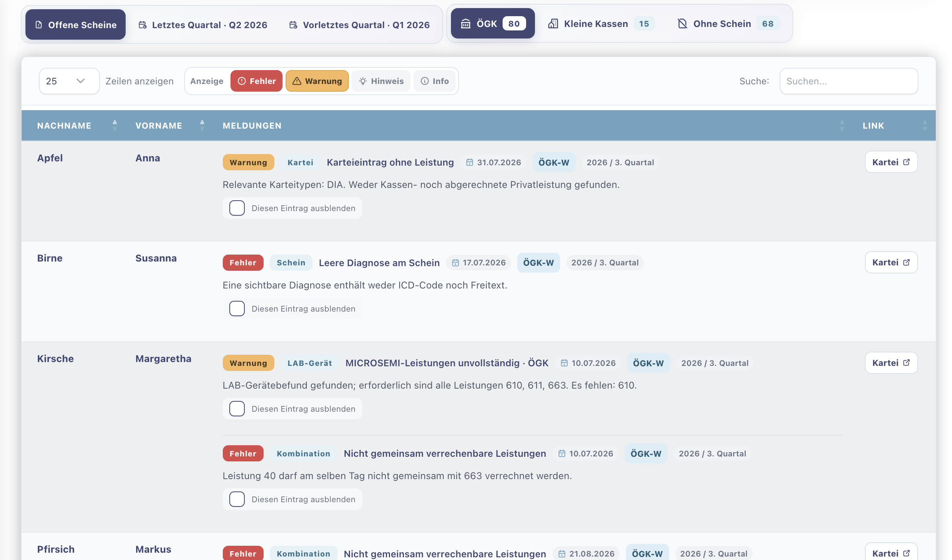The image size is (952, 560).
Task: Sort by Meldungen column arrows
Action: 842,125
